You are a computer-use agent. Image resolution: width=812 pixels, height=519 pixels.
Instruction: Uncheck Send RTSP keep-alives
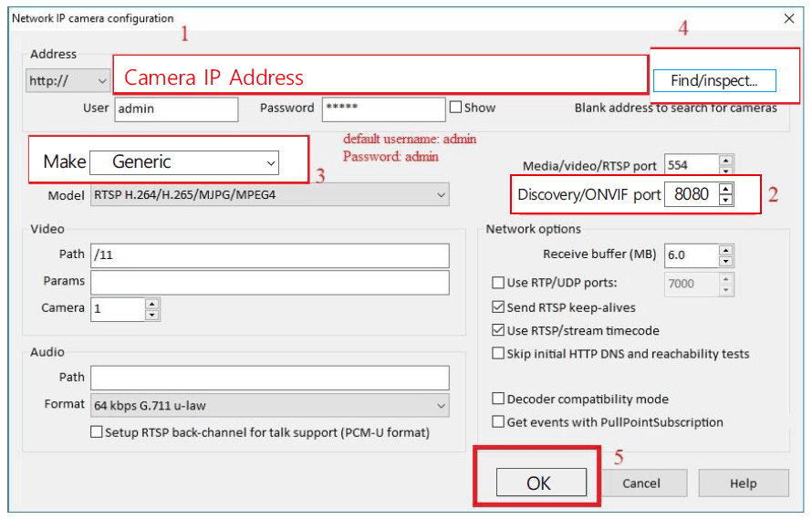(498, 307)
